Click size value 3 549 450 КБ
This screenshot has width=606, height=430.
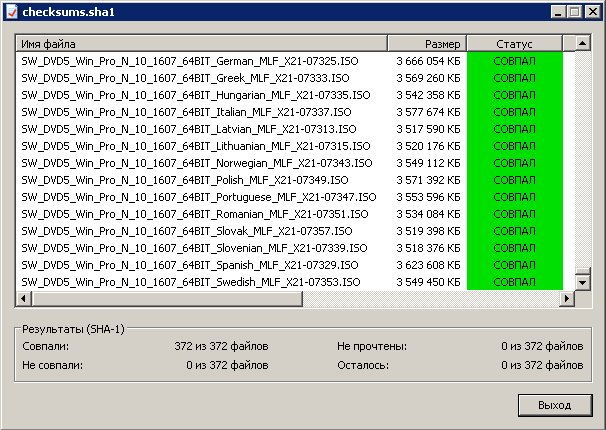(429, 282)
